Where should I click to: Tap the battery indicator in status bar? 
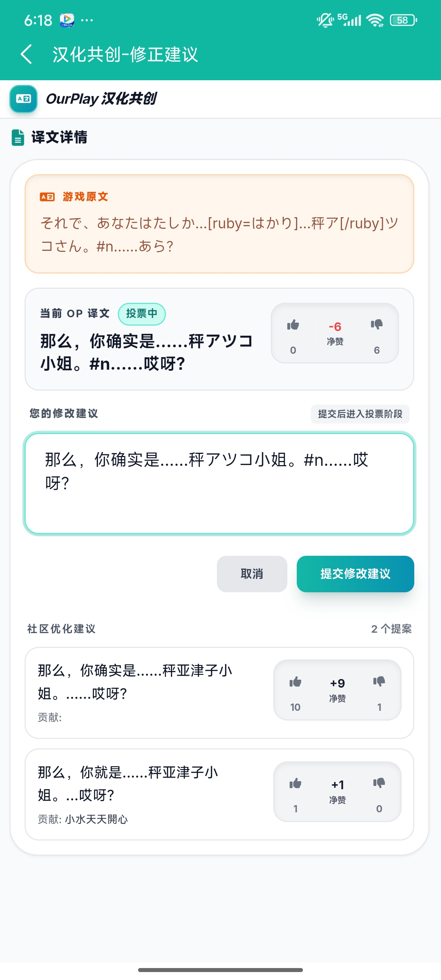403,20
